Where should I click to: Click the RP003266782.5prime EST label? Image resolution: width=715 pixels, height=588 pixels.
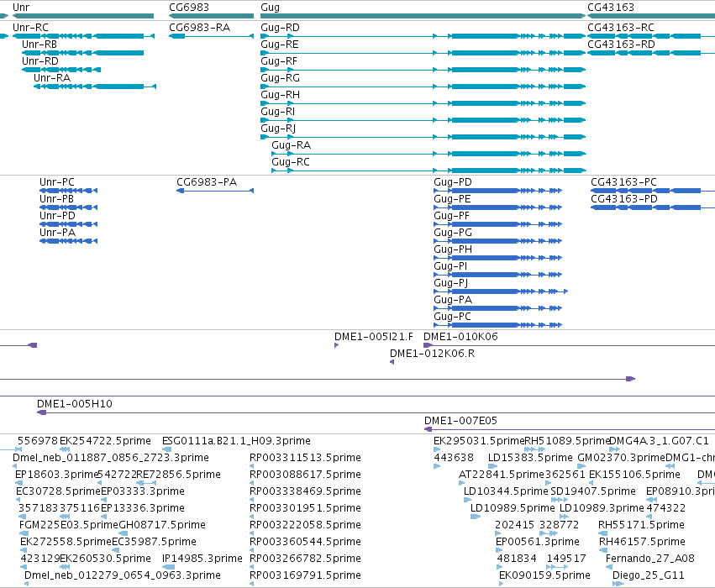coord(305,559)
